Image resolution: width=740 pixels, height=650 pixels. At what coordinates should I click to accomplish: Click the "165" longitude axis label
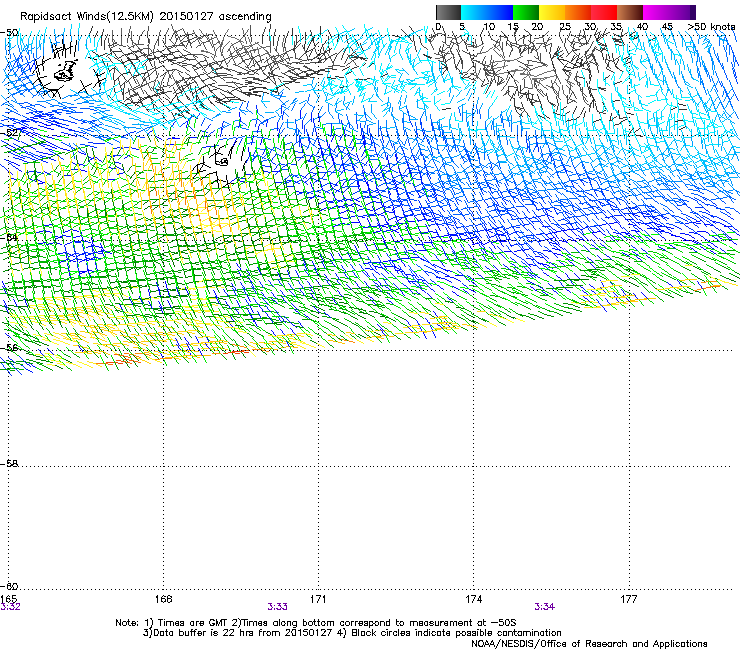coord(8,599)
